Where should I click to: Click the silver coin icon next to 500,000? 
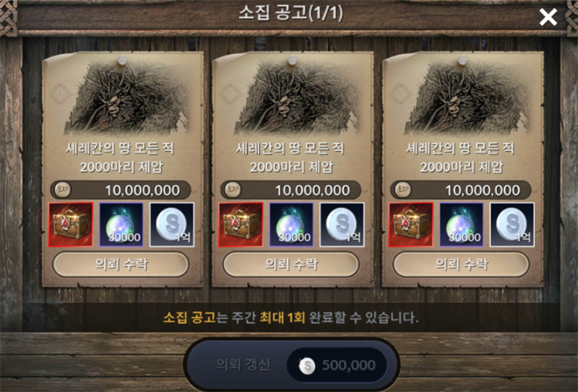coord(306,365)
